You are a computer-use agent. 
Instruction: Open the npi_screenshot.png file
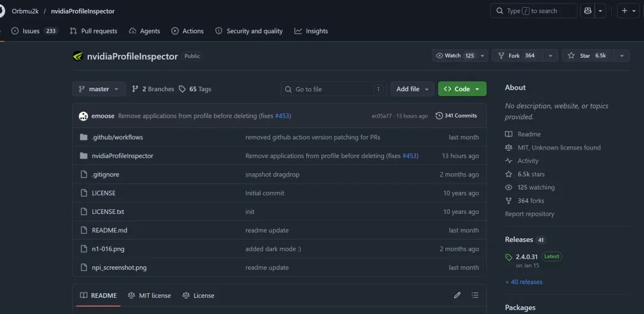pyautogui.click(x=119, y=268)
